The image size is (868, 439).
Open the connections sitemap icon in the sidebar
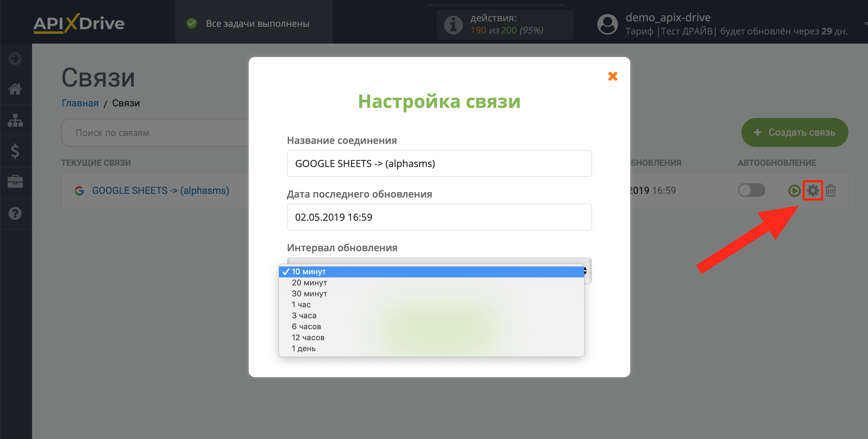[15, 120]
